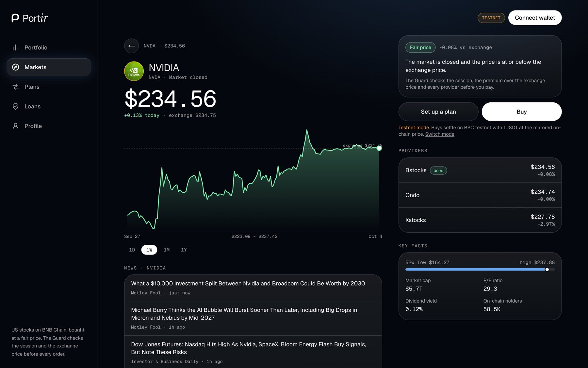Viewport: 588px width, 368px height.
Task: Open the Dow Jones Futures article
Action: 253,352
